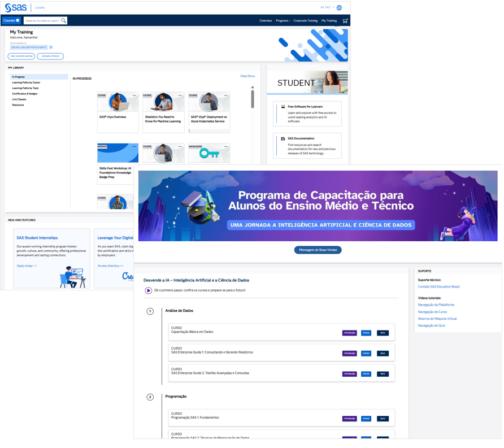Select Live Classes in My Library
Viewport: 504px width, 448px height.
[19, 99]
